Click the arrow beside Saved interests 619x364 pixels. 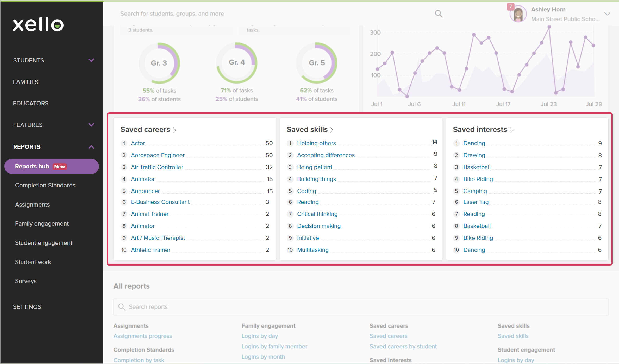(511, 130)
